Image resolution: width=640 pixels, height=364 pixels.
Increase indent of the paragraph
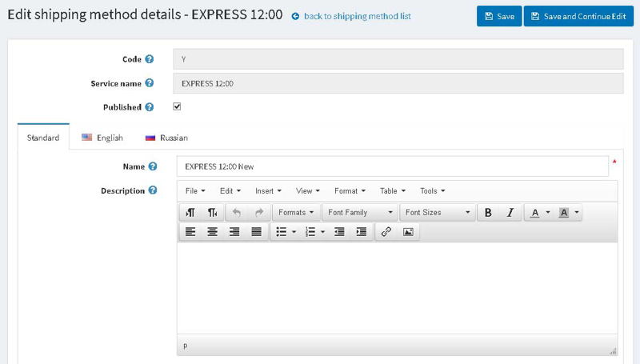[x=362, y=232]
